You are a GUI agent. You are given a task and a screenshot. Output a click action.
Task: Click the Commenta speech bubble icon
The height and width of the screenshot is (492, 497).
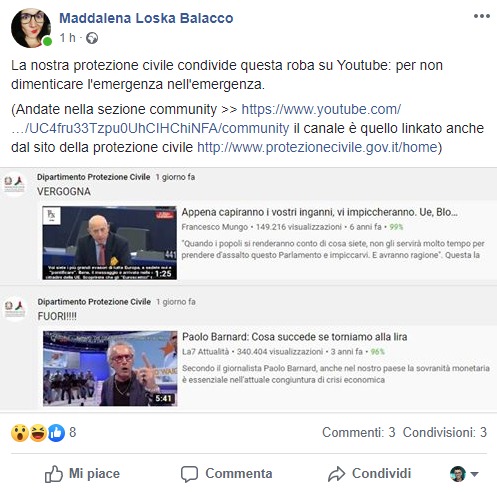189,474
